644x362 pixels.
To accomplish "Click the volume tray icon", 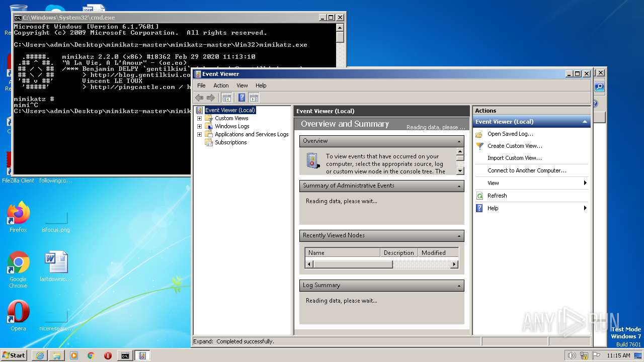I will (x=572, y=355).
